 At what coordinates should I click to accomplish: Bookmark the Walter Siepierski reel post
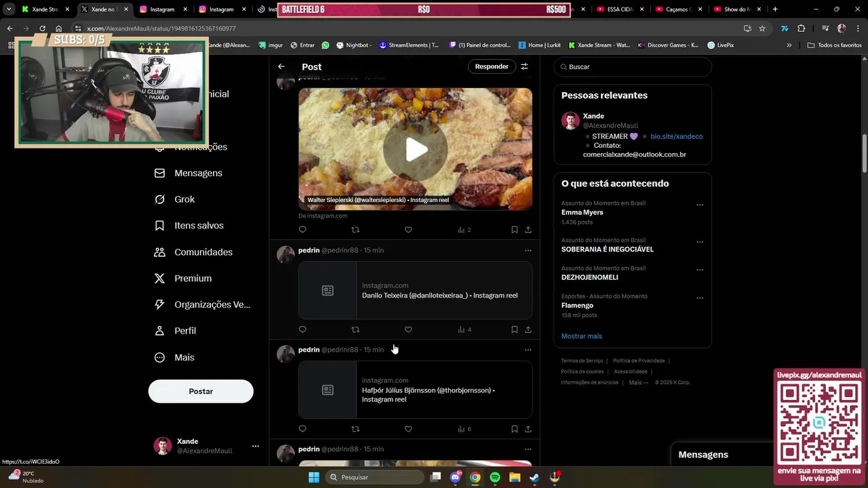tap(515, 230)
